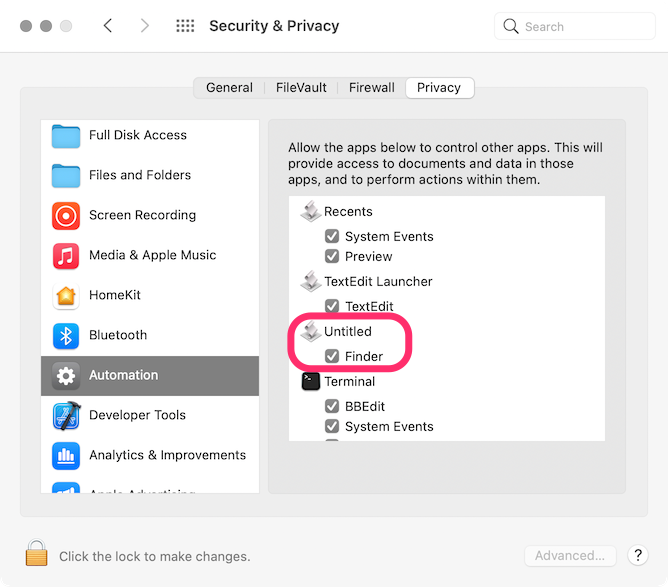Image resolution: width=668 pixels, height=587 pixels.
Task: Click the lock to make changes
Action: 37,554
